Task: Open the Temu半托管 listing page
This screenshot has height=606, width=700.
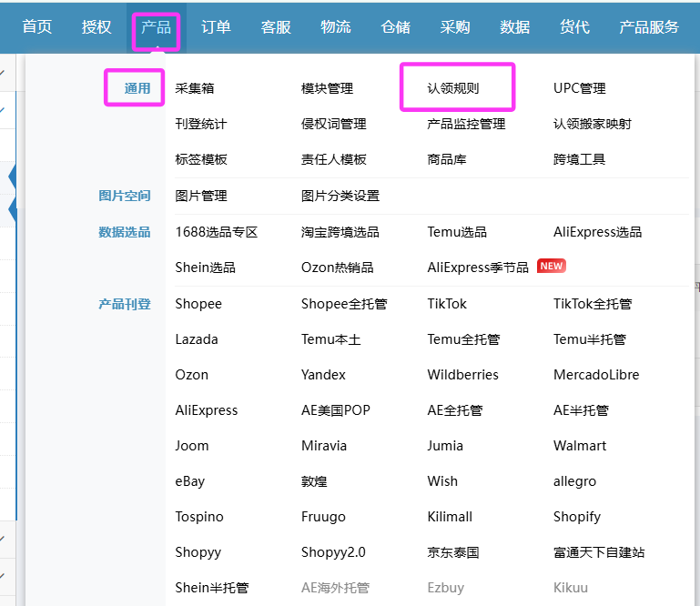Action: 589,339
